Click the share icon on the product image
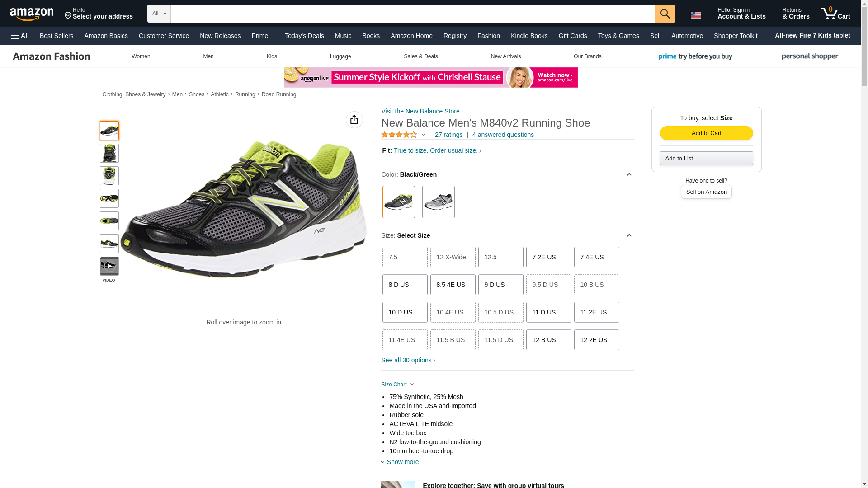Viewport: 868px width, 488px height. [x=354, y=120]
